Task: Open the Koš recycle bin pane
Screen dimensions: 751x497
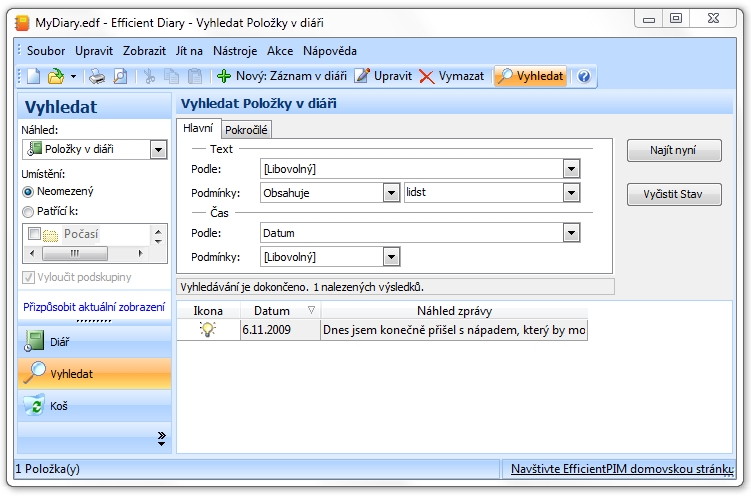Action: pyautogui.click(x=94, y=406)
